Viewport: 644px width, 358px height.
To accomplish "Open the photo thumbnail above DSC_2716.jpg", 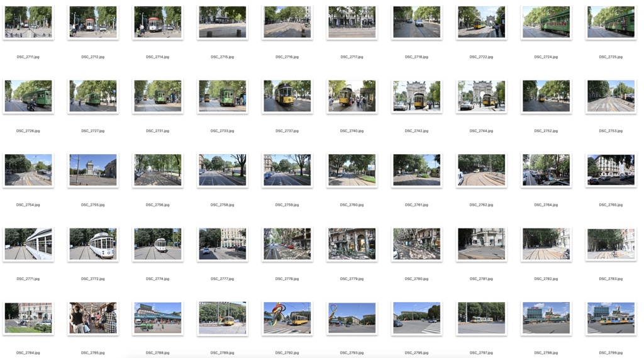I will click(287, 22).
